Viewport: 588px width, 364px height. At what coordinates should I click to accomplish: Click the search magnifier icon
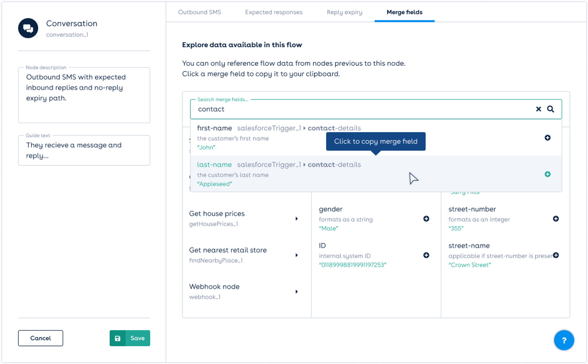550,109
